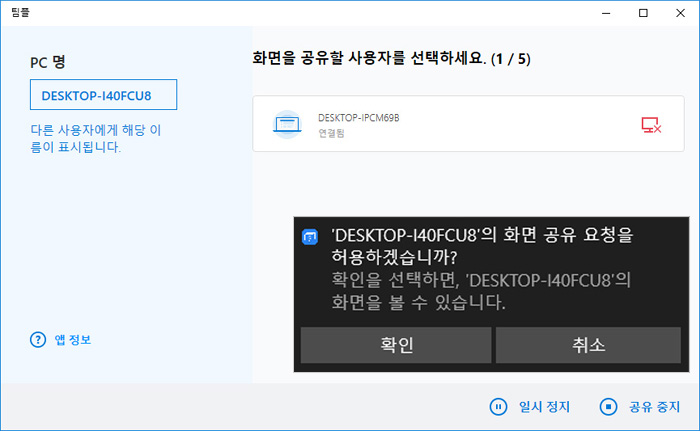Minimize the 팀플 window
700x431 pixels.
coord(606,13)
